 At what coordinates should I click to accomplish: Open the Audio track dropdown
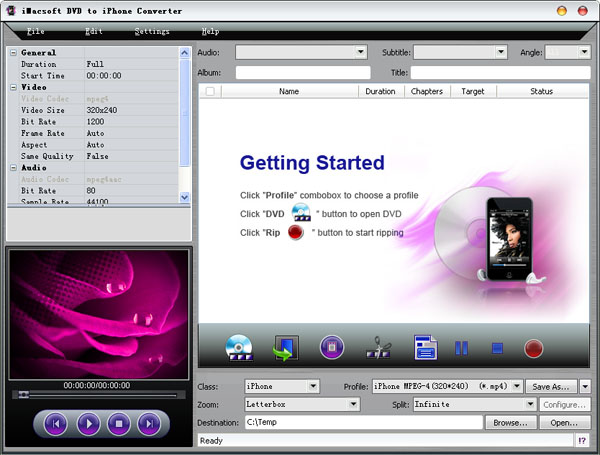pyautogui.click(x=360, y=52)
